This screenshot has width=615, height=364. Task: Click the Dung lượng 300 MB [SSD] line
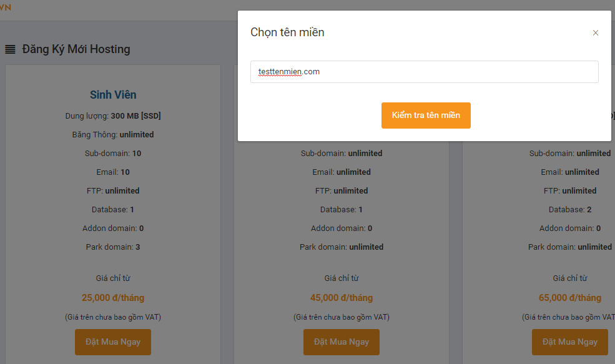coord(113,116)
